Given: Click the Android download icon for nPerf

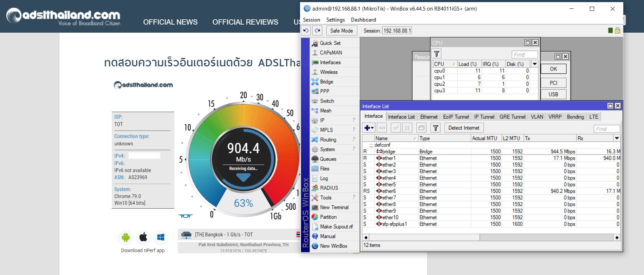Looking at the screenshot, I should (x=126, y=237).
